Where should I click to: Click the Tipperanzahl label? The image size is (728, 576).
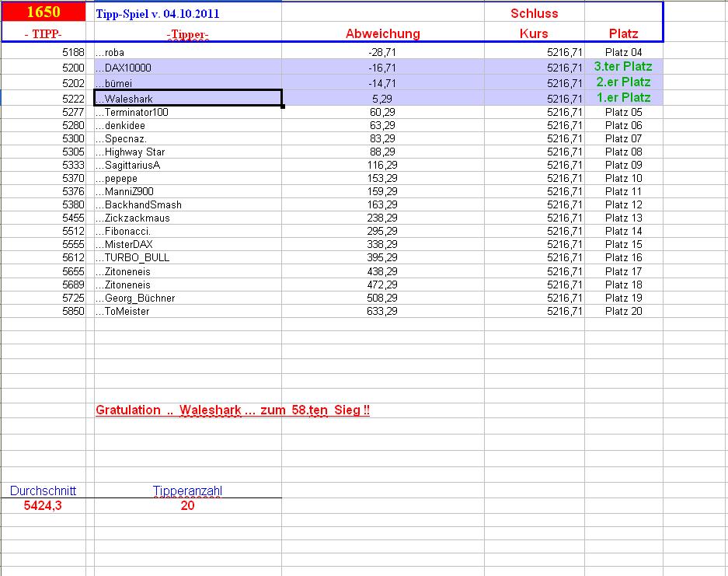[x=187, y=490]
